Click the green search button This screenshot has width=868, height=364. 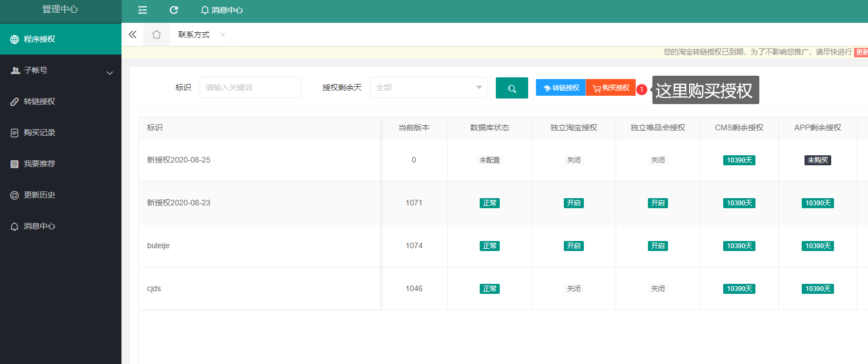[x=512, y=88]
